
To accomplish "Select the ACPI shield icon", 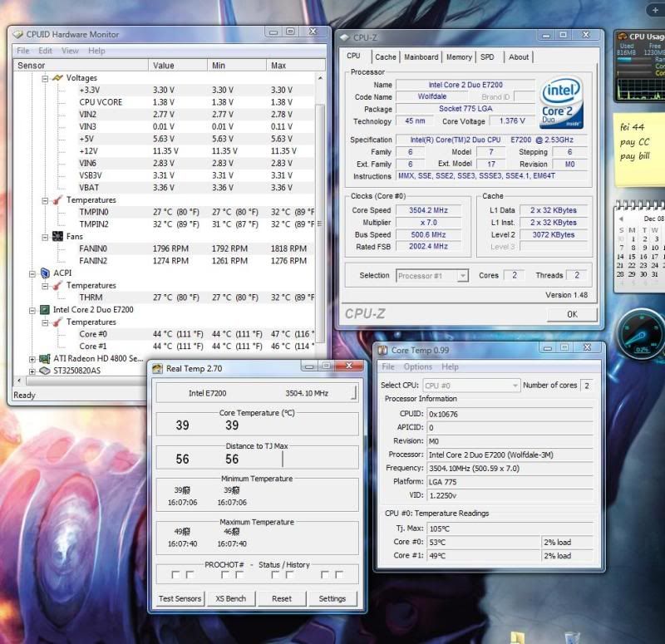I will click(x=45, y=273).
